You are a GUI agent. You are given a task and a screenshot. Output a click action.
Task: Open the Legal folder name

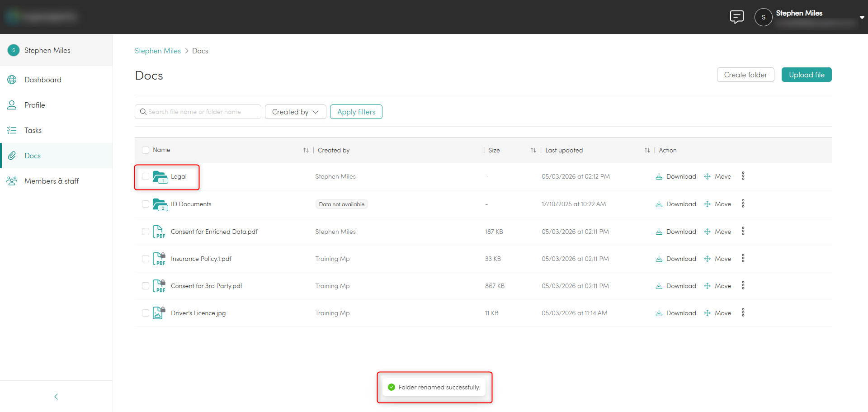click(x=179, y=176)
